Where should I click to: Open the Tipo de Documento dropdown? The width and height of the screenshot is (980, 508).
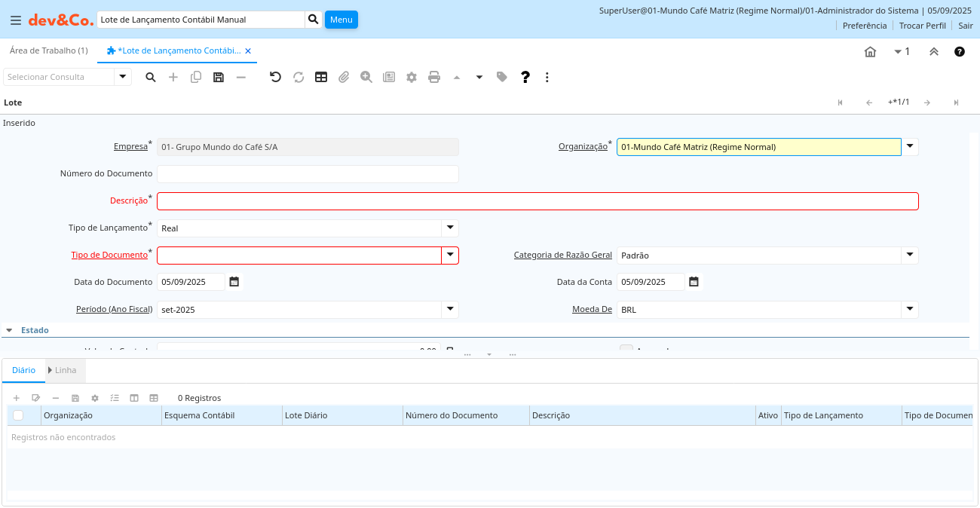[x=450, y=256]
